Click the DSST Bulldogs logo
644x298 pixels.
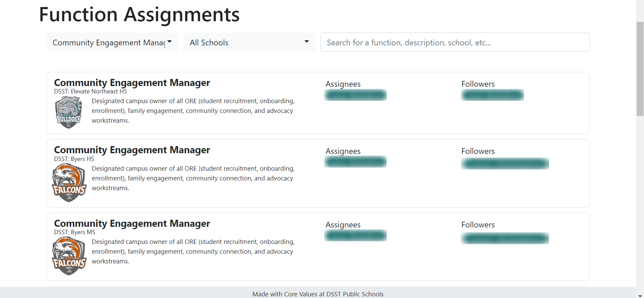point(69,112)
